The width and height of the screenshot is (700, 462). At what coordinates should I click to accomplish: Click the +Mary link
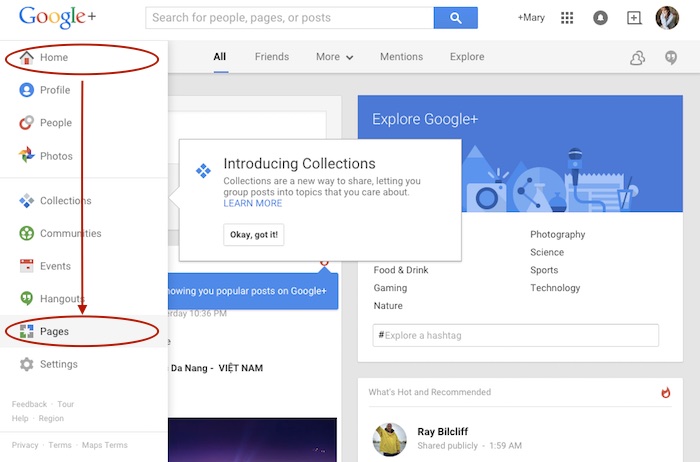(x=531, y=18)
